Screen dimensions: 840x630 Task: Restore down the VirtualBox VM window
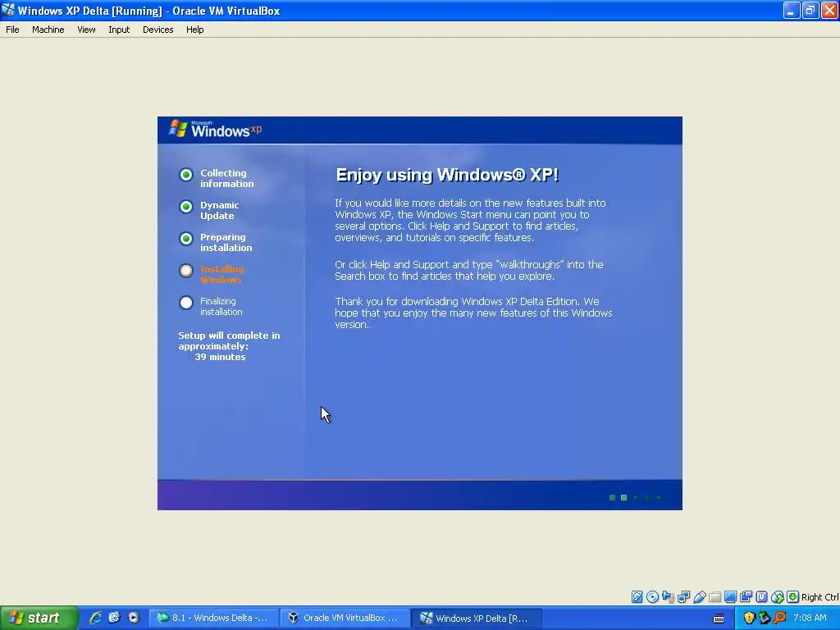pos(810,10)
